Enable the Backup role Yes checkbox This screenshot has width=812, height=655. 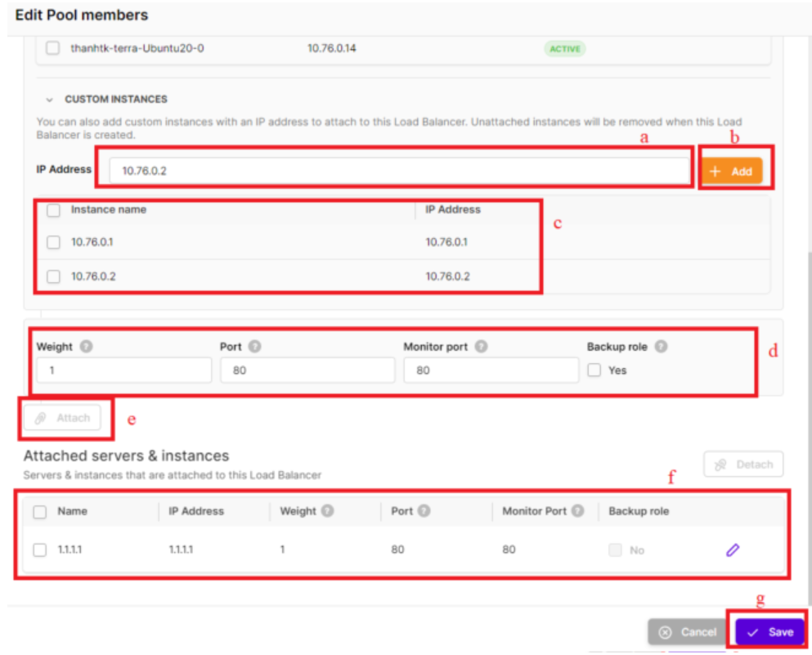(x=594, y=370)
